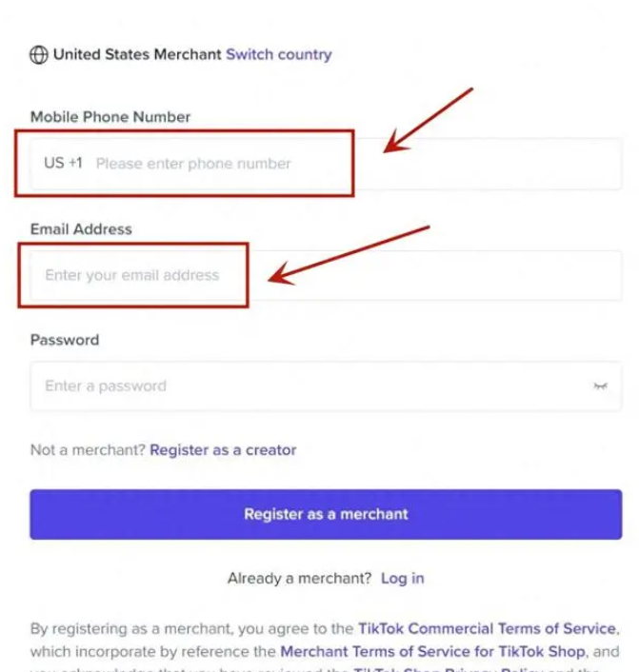Click the Already a merchant? text

point(299,578)
